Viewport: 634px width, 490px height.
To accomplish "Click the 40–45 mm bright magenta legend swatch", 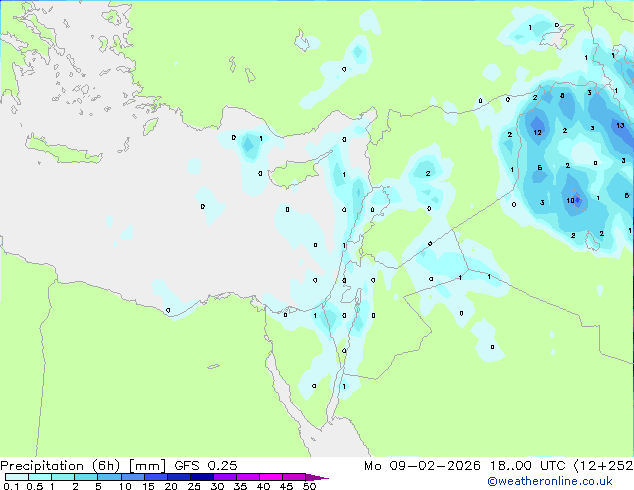I will click(x=271, y=477).
